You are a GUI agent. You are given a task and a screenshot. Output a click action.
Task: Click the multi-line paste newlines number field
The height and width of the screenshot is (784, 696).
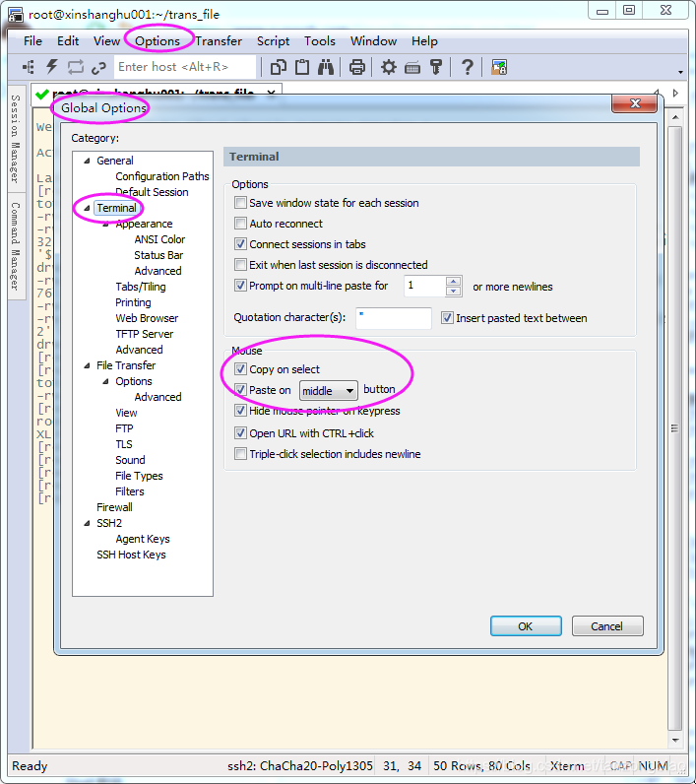coord(424,286)
